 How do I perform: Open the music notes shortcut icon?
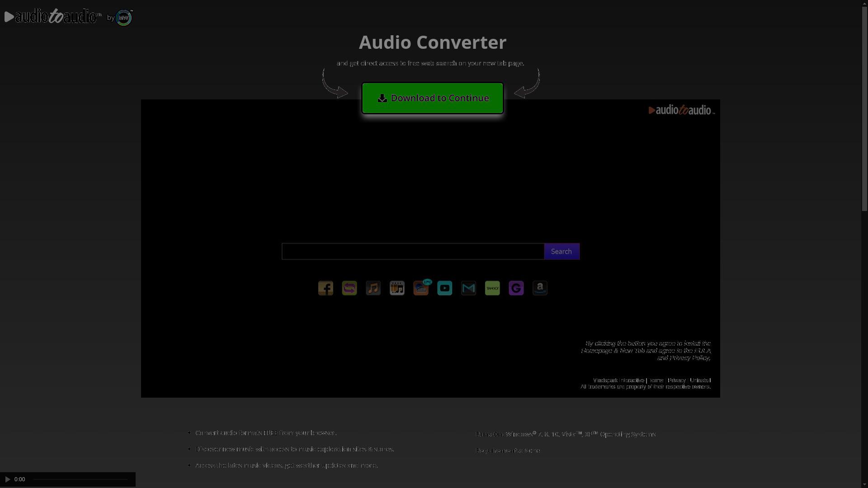pos(373,288)
